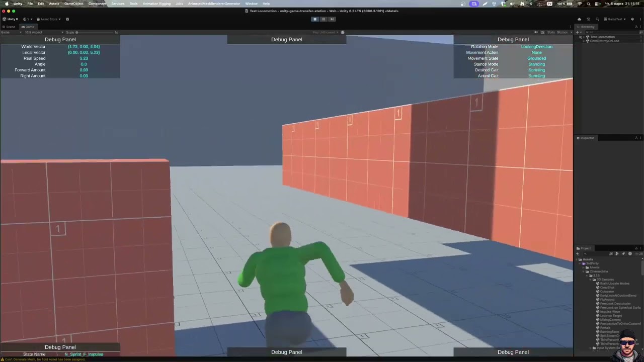Open the GameObject menu
Image resolution: width=644 pixels, height=362 pixels.
[74, 4]
